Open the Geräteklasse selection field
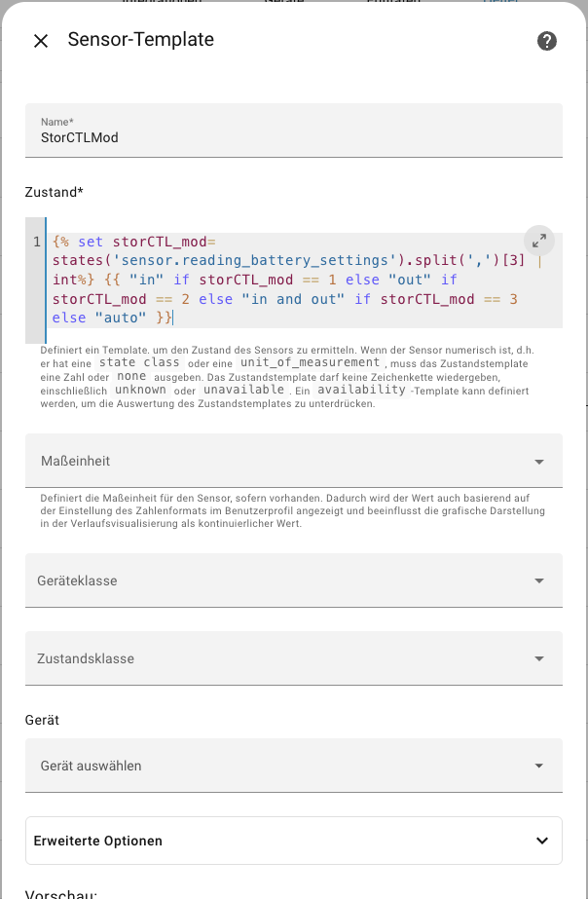588x899 pixels. pos(294,581)
